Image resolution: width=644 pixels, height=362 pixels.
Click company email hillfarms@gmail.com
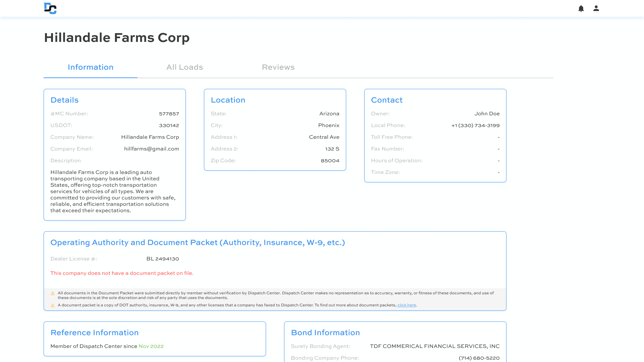[152, 149]
